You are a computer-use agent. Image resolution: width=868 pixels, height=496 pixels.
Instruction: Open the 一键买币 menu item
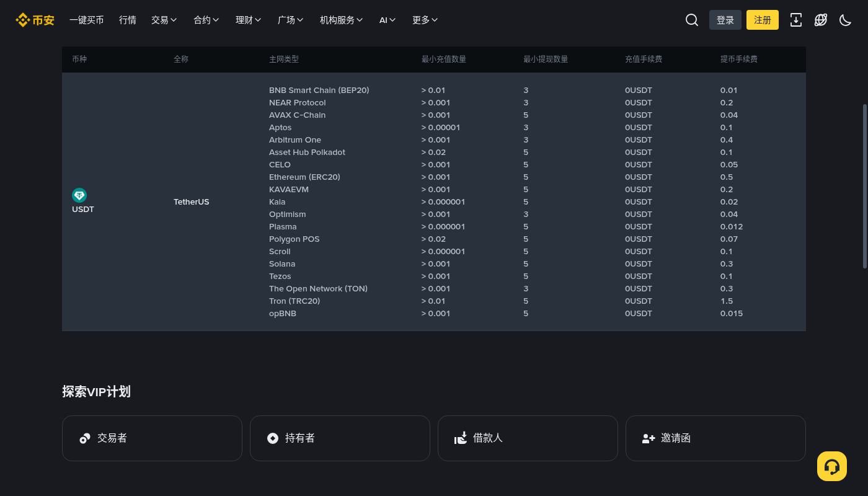coord(87,20)
